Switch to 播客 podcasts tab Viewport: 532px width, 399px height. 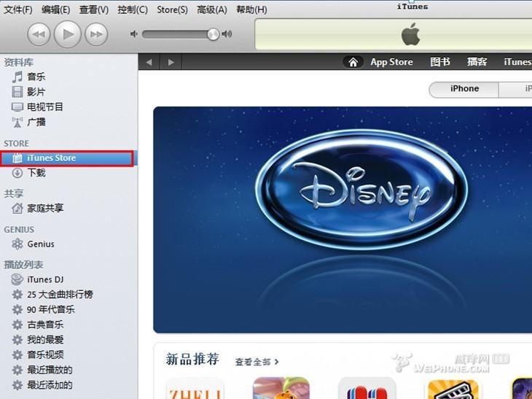(x=477, y=62)
